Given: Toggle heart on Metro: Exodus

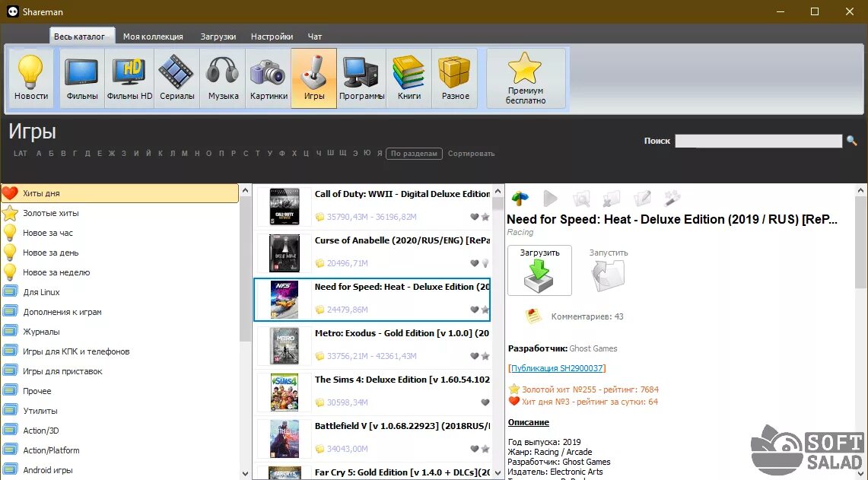Looking at the screenshot, I should click(475, 356).
